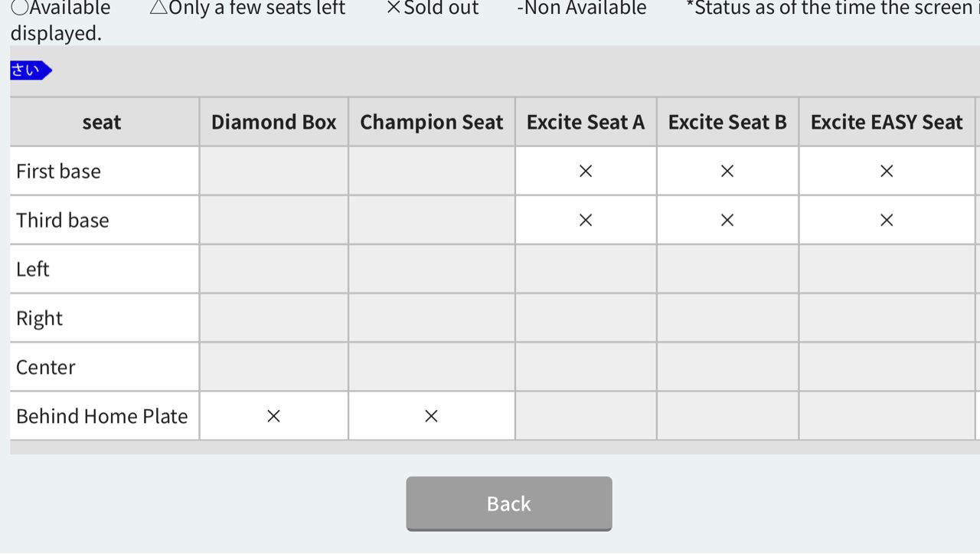
Task: Click sold-out mark for Behind Home Plate Diamond Box
Action: 273,416
